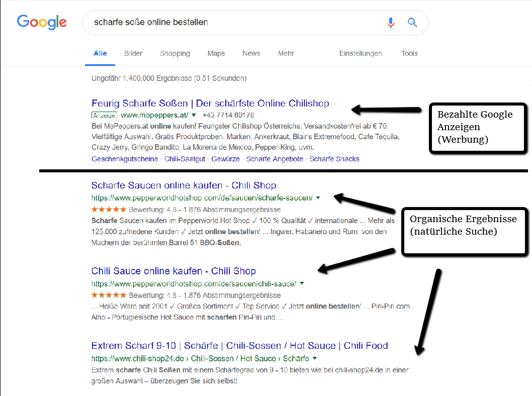The width and height of the screenshot is (532, 396).
Task: Open 'Chili Sauce online kaufen - Chili Shop' result
Action: click(x=173, y=271)
